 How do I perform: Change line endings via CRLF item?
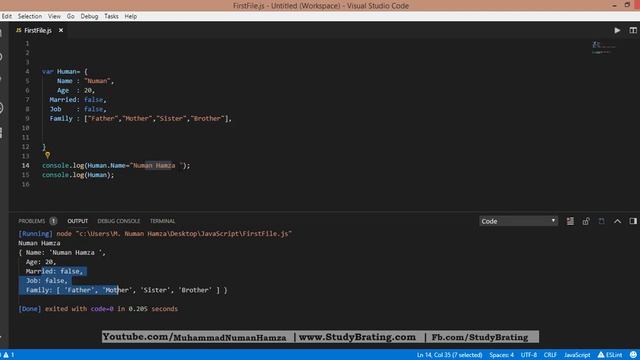[x=550, y=355]
